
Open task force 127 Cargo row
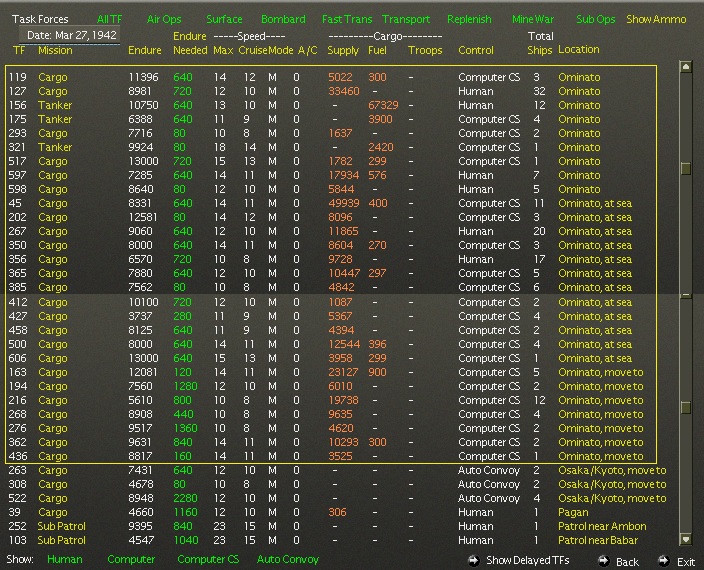point(331,91)
